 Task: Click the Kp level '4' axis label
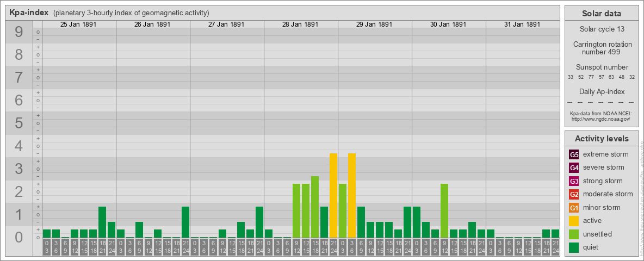[19, 146]
